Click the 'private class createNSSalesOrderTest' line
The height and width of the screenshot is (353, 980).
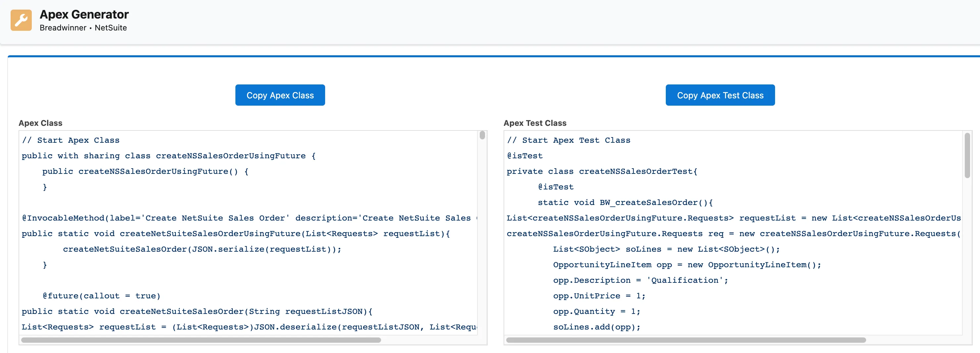(x=602, y=172)
